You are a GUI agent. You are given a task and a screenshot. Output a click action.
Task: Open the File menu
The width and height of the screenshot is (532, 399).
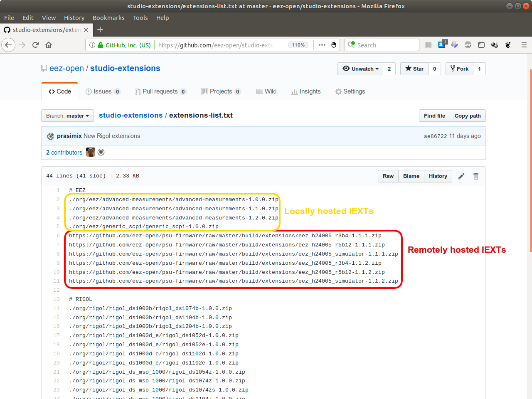[9, 18]
